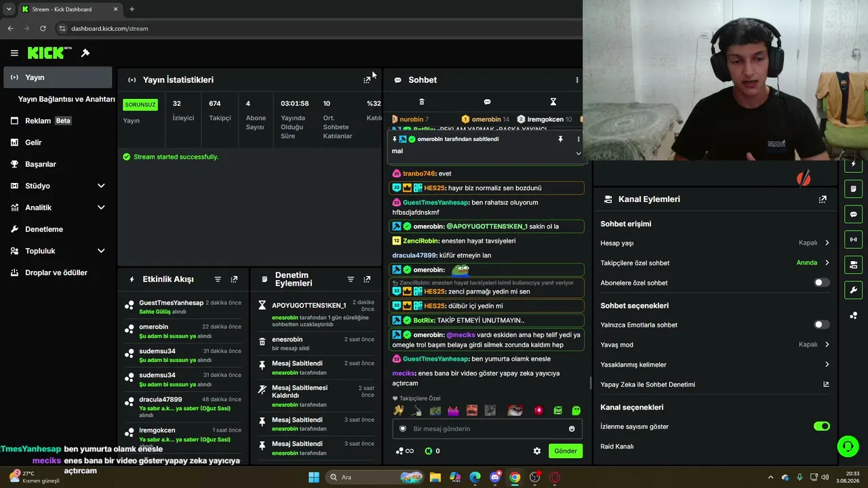
Task: Open Droplar ve ödüller in the sidebar
Action: click(58, 272)
